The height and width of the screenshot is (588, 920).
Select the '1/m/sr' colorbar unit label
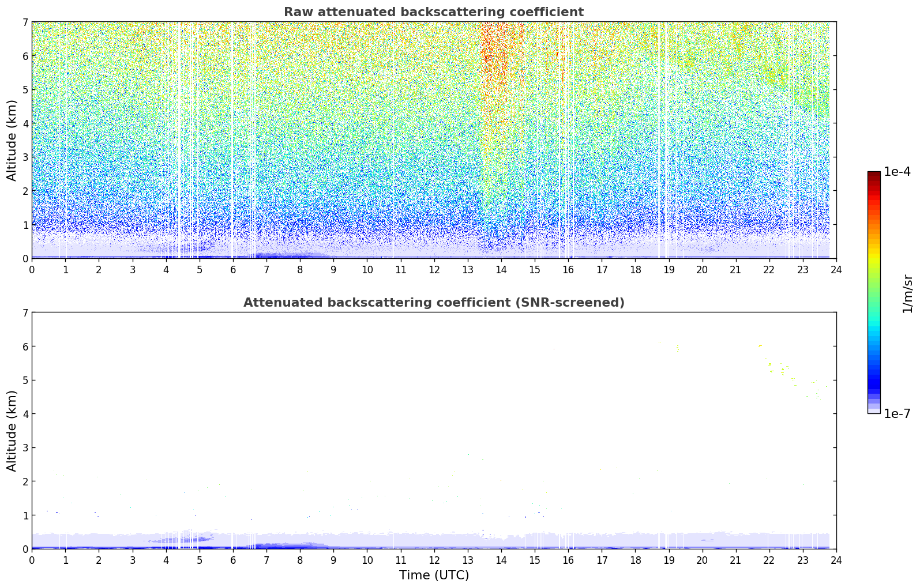click(907, 293)
